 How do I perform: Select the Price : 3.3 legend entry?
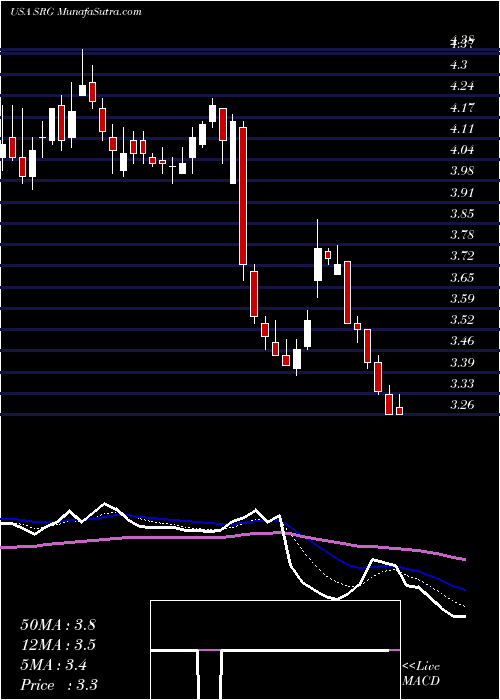pyautogui.click(x=59, y=685)
